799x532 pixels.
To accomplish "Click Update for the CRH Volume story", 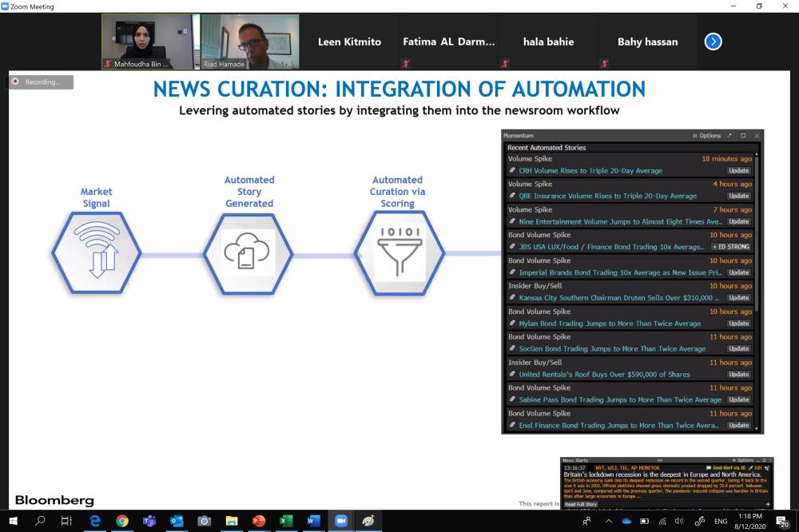I will (x=738, y=170).
